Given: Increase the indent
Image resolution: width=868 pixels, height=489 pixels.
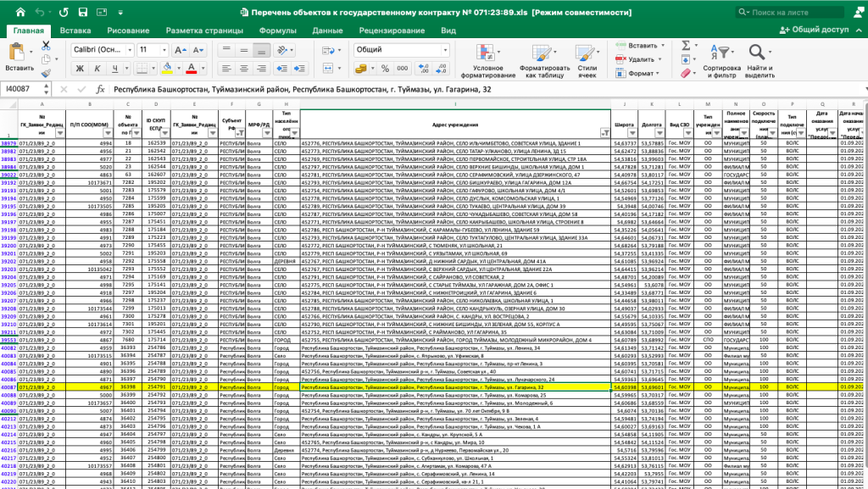Looking at the screenshot, I should [x=299, y=69].
